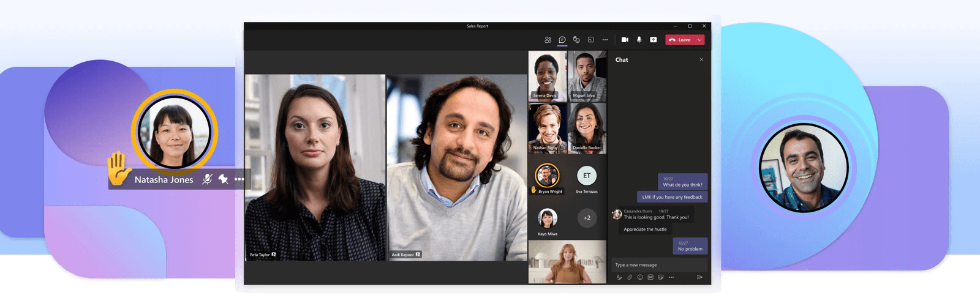Click the smiling man's circular photo on right

[x=804, y=168]
